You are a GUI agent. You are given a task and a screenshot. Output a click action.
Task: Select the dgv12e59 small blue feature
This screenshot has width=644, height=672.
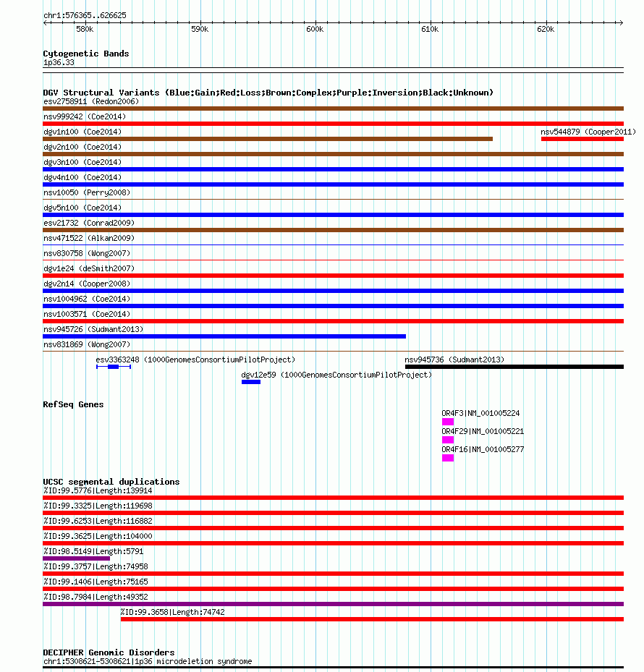251,382
